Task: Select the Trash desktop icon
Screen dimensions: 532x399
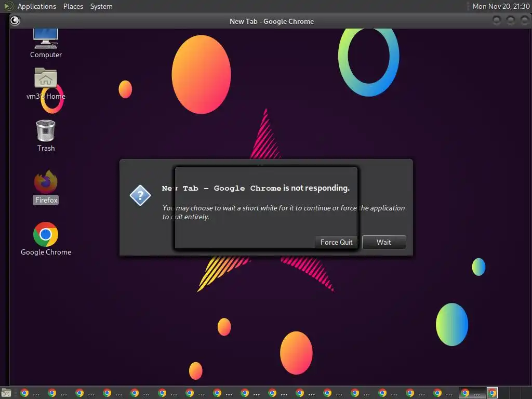Action: pyautogui.click(x=46, y=136)
